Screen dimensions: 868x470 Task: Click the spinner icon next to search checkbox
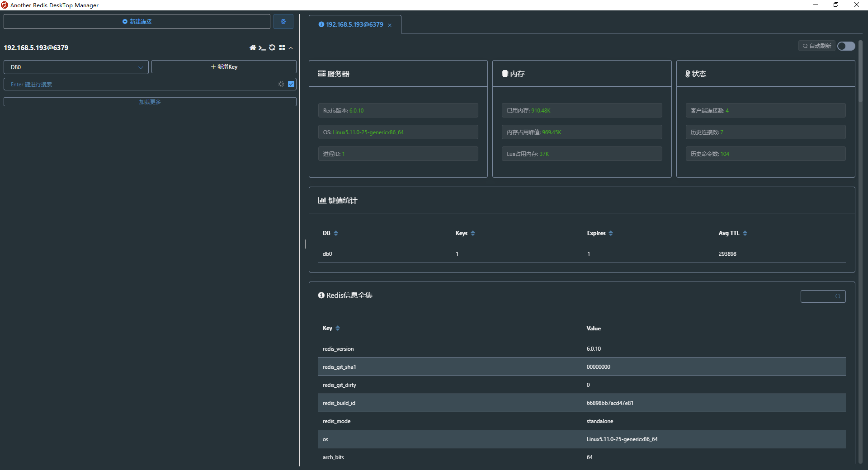point(281,84)
